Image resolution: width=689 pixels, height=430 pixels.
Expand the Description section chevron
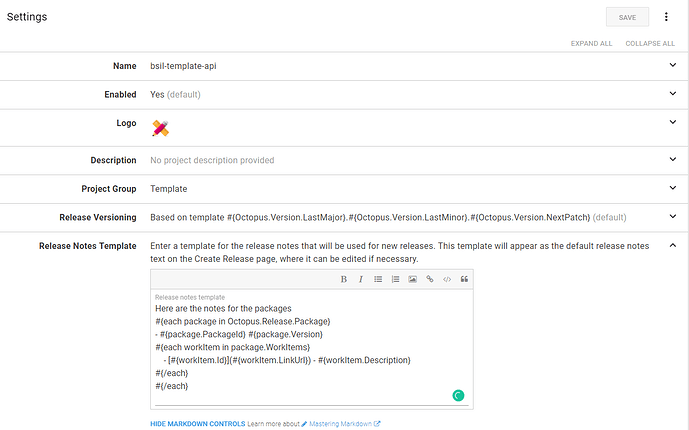[x=673, y=159]
